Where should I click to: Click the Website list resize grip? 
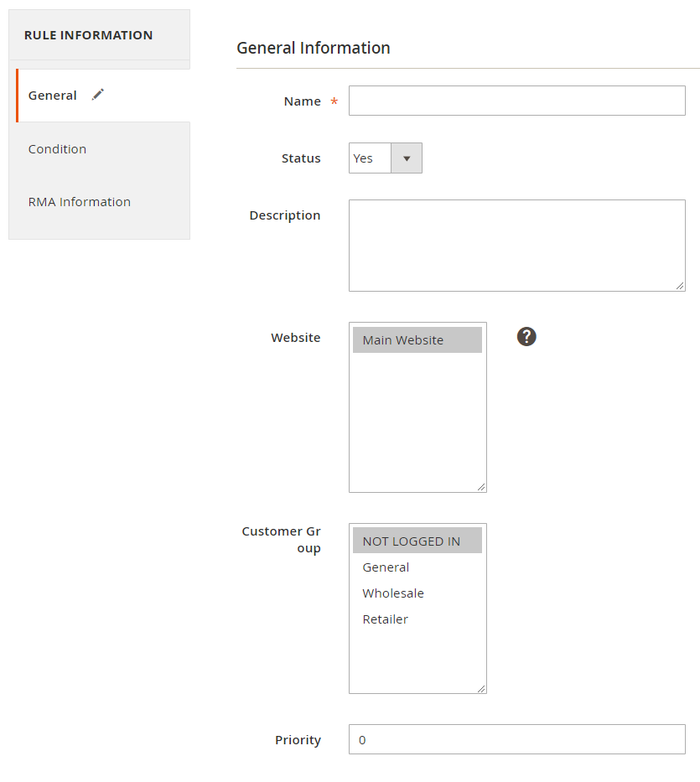click(481, 487)
